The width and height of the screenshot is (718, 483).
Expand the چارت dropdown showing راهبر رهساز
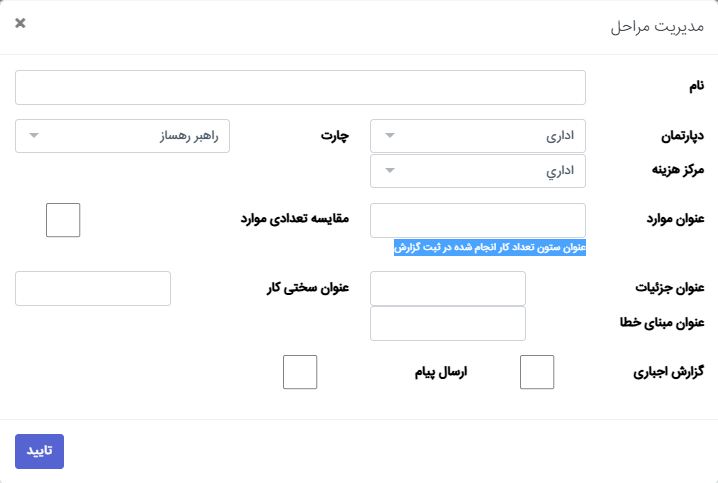click(x=123, y=136)
